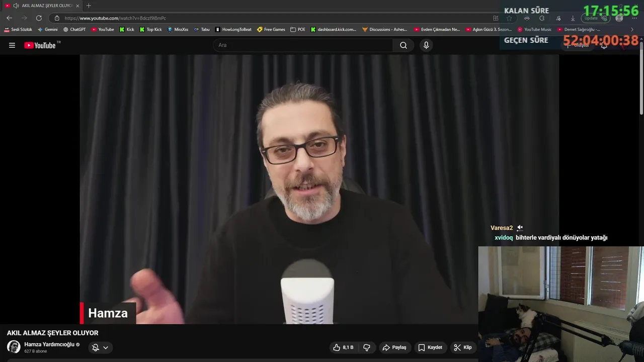Open the Top Kick bookmark
The width and height of the screenshot is (644, 362).
click(150, 30)
